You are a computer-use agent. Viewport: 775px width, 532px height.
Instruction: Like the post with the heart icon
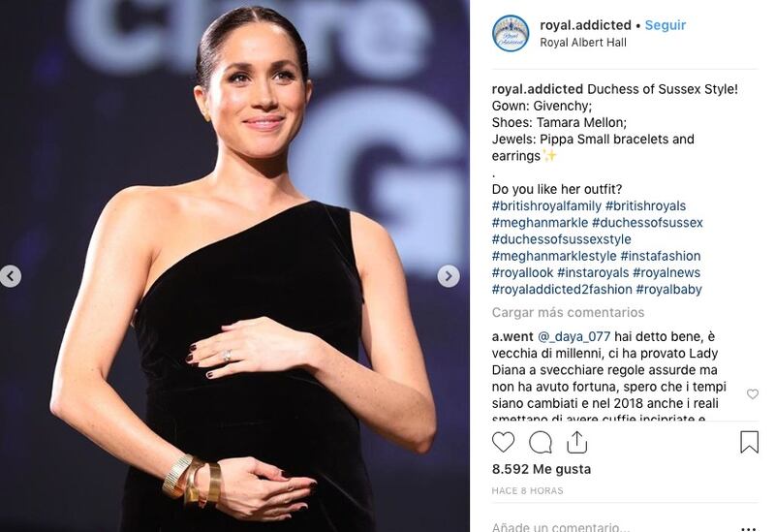503,442
